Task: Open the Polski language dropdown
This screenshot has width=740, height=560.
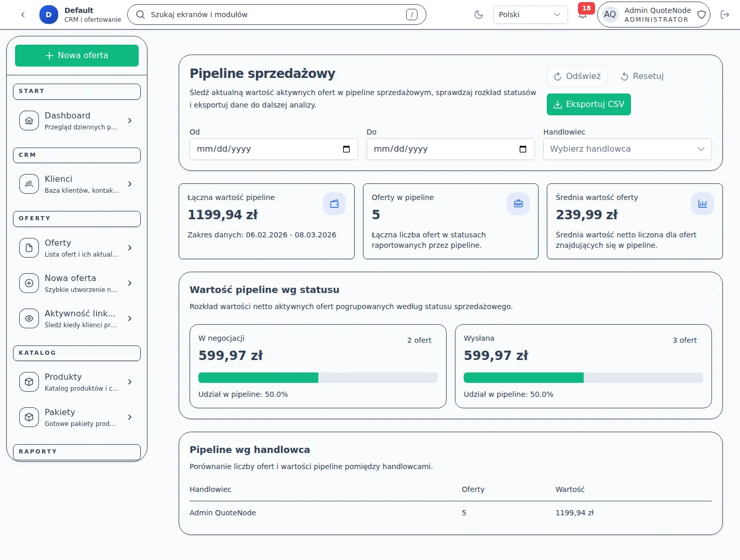Action: click(530, 15)
